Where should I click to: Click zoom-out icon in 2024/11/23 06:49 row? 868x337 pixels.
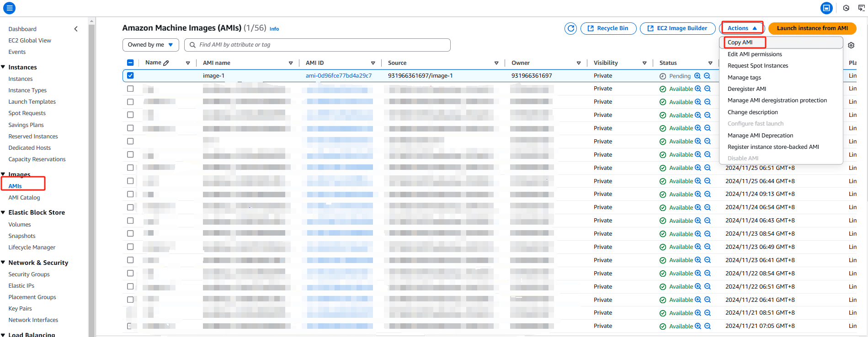point(708,247)
